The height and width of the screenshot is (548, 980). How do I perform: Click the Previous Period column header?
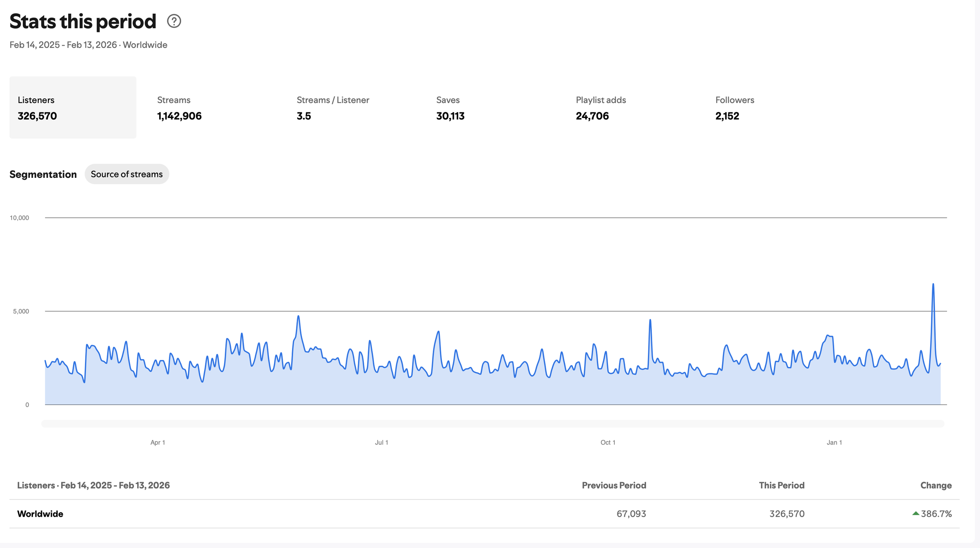coord(613,485)
